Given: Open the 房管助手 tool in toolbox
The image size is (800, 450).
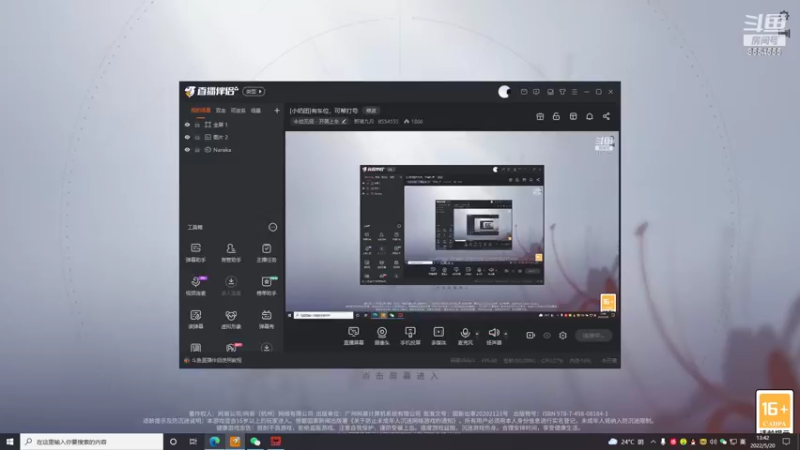Looking at the screenshot, I should coord(231,253).
